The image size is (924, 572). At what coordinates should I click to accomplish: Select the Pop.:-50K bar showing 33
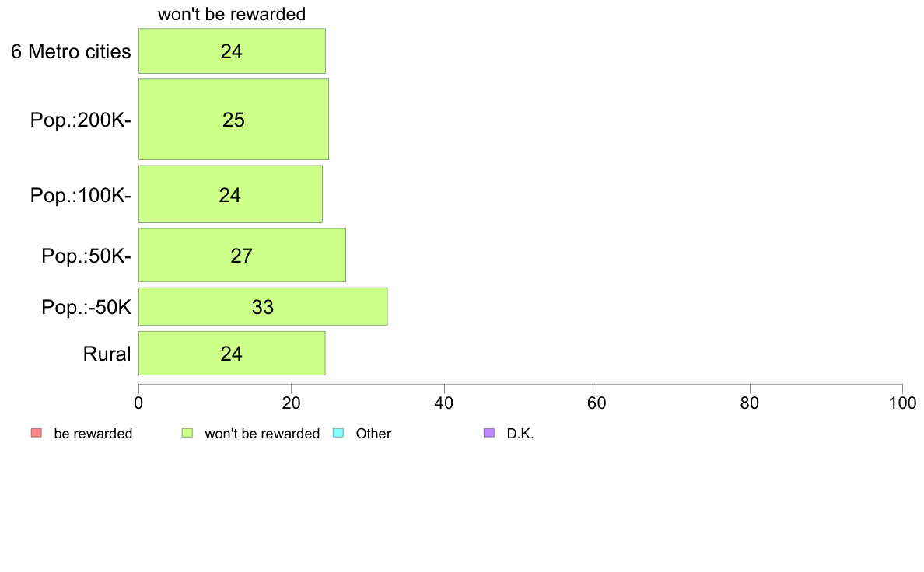[x=263, y=306]
